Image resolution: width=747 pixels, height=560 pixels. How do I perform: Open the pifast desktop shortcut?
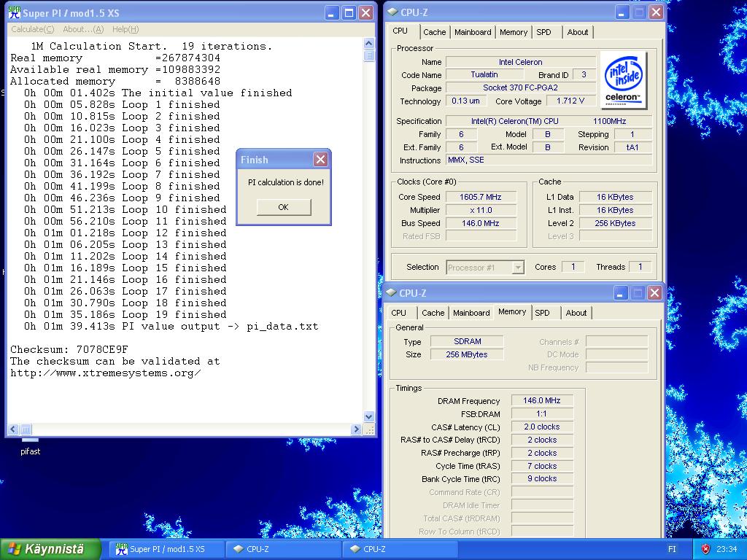tap(30, 448)
